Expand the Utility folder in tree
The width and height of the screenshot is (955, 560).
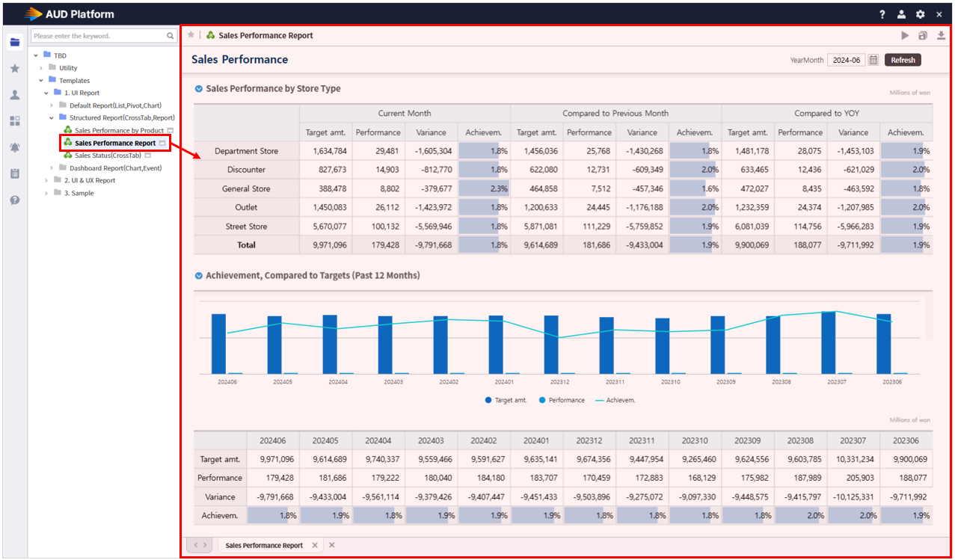coord(41,68)
